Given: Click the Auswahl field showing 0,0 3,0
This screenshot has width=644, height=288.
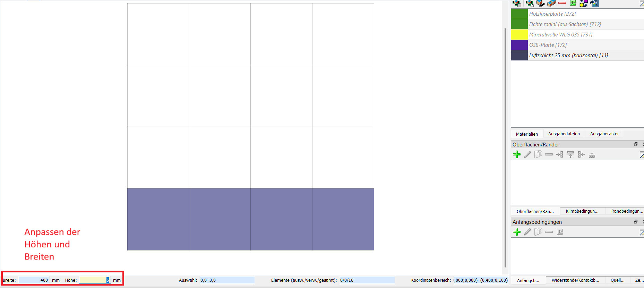Looking at the screenshot, I should (x=227, y=280).
